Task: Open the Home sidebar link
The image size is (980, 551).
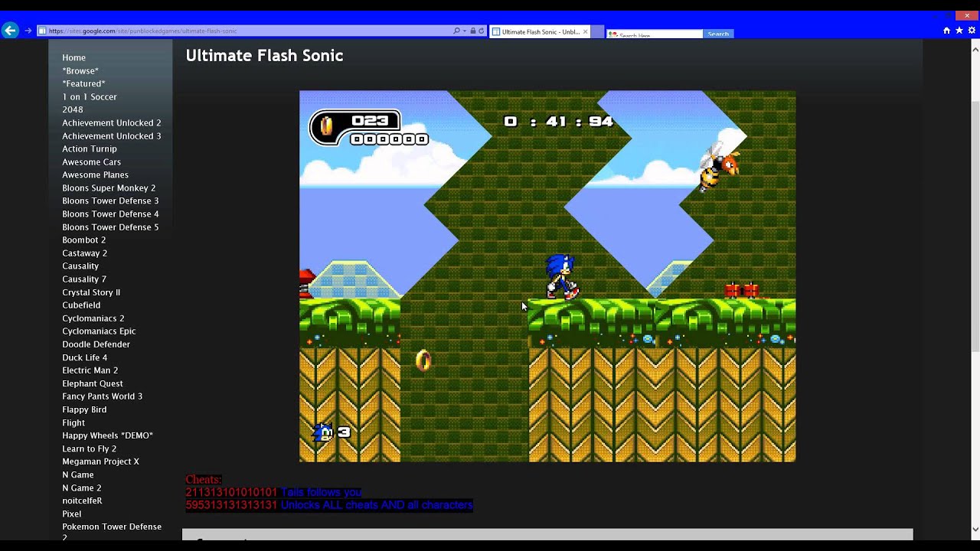Action: (x=73, y=57)
